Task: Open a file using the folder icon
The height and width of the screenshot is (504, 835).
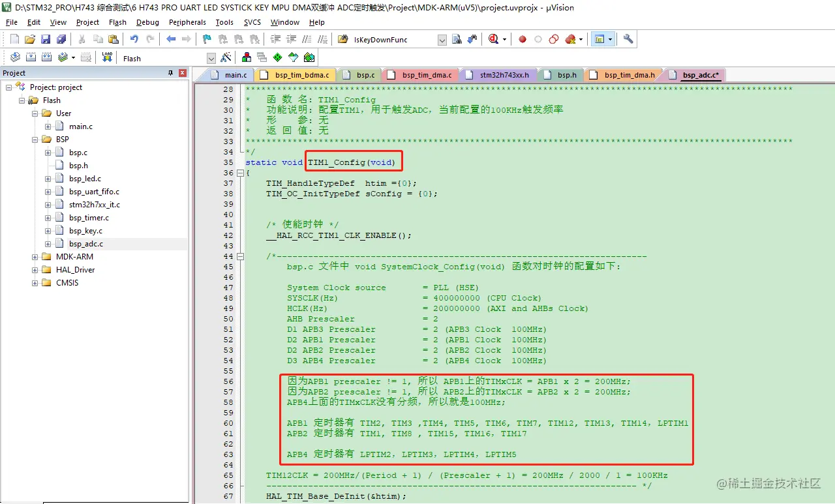Action: point(30,39)
